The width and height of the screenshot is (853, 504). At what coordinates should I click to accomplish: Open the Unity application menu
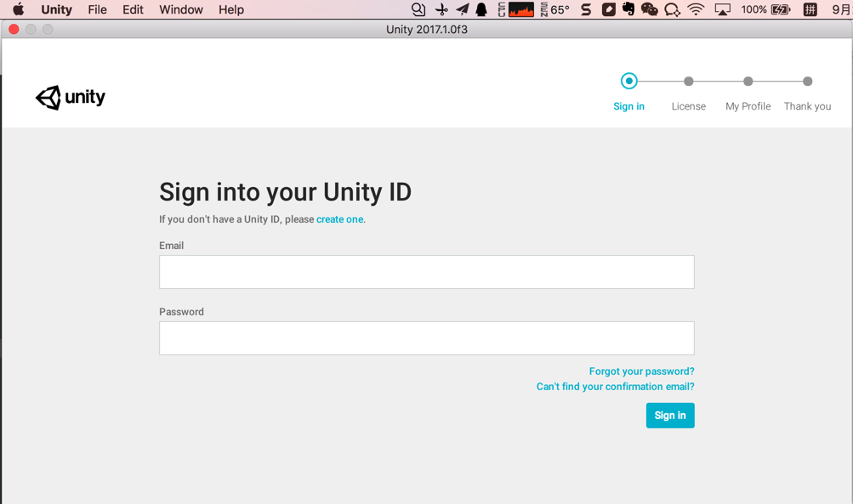tap(57, 9)
